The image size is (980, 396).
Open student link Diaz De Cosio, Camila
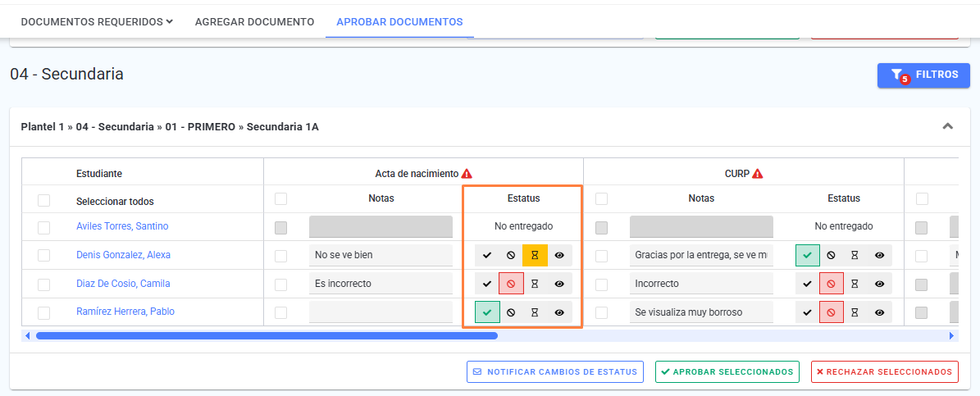(x=123, y=284)
